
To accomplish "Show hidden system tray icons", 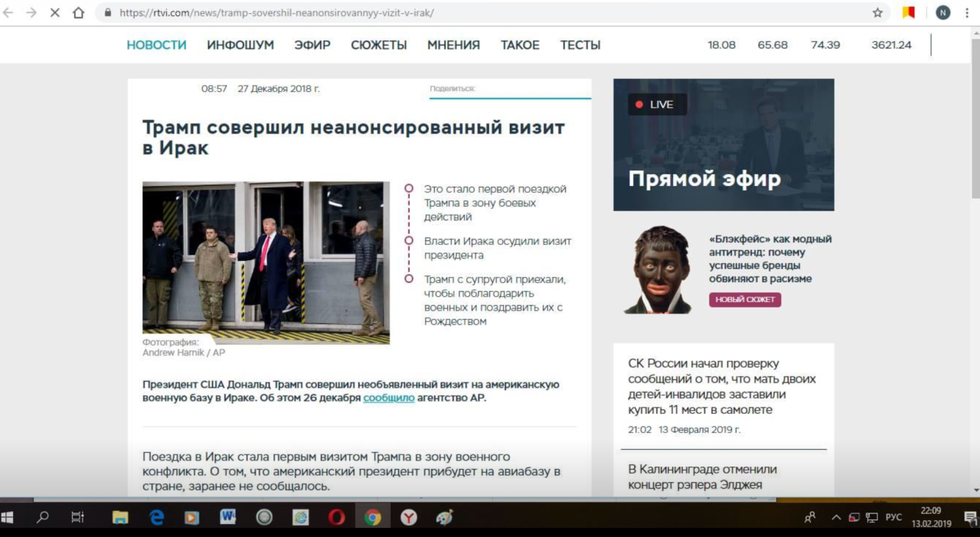I will (x=836, y=518).
